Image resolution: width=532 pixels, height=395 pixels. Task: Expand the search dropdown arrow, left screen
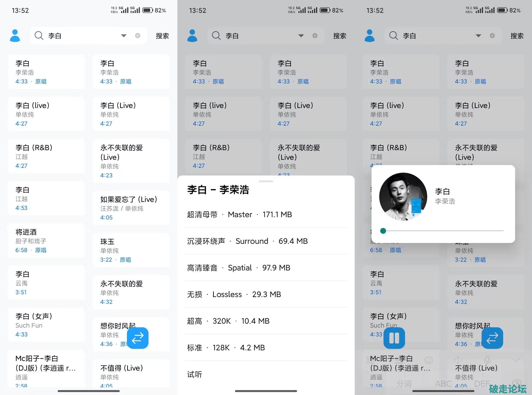pyautogui.click(x=124, y=36)
